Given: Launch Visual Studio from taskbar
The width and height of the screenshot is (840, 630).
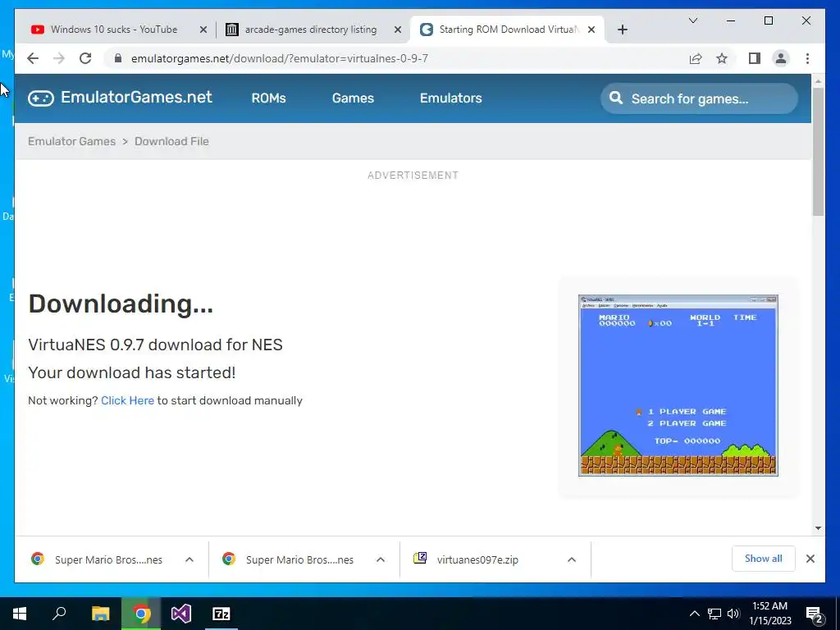Looking at the screenshot, I should [x=181, y=614].
